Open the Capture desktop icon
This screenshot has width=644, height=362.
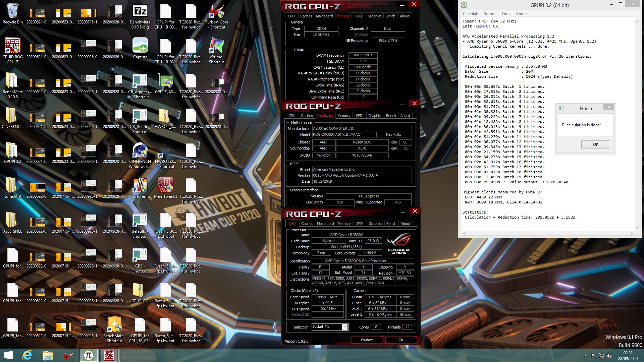(x=140, y=48)
